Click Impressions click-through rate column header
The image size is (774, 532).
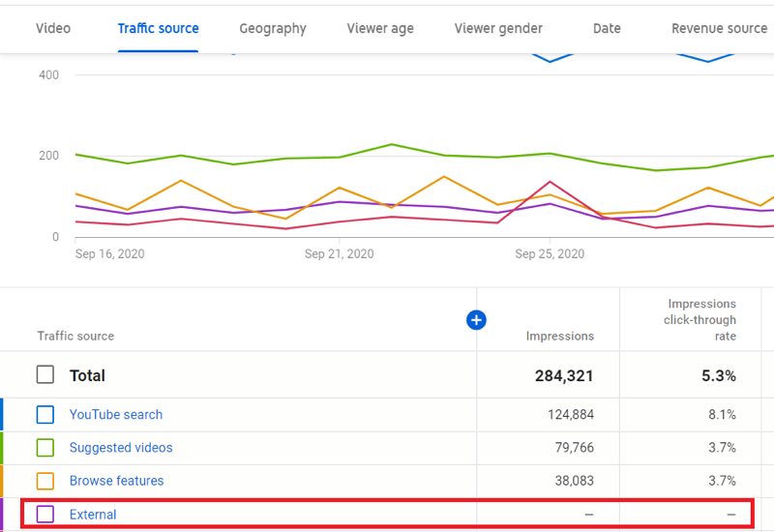click(x=701, y=320)
